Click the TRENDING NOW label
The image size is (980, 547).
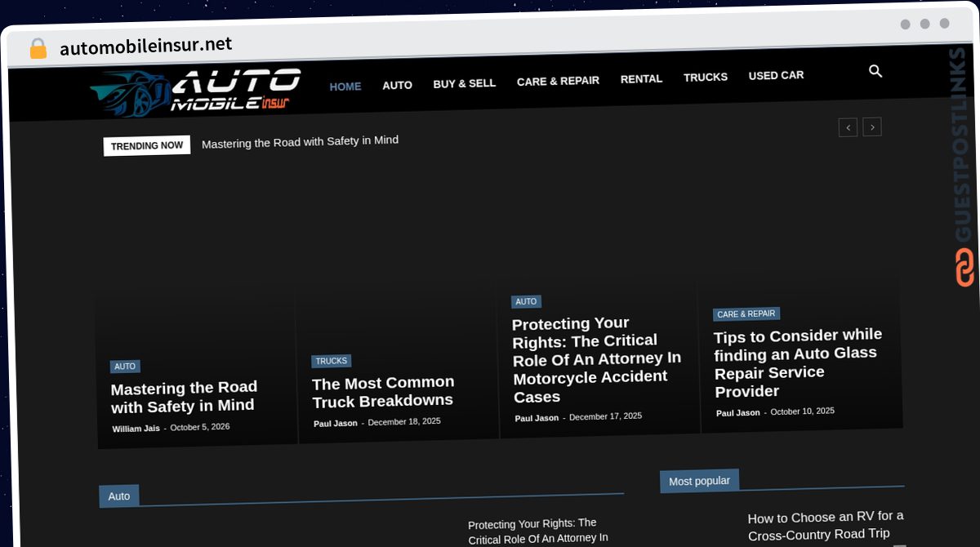point(147,145)
